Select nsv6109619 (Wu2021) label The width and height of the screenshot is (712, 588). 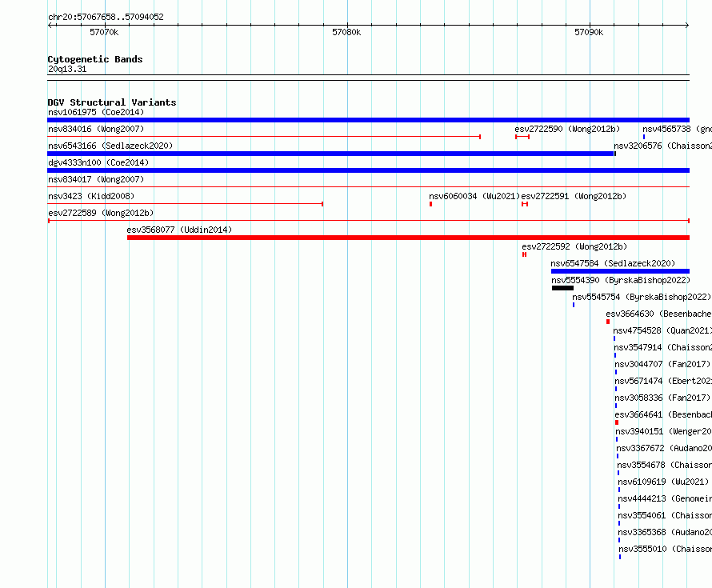coord(663,482)
